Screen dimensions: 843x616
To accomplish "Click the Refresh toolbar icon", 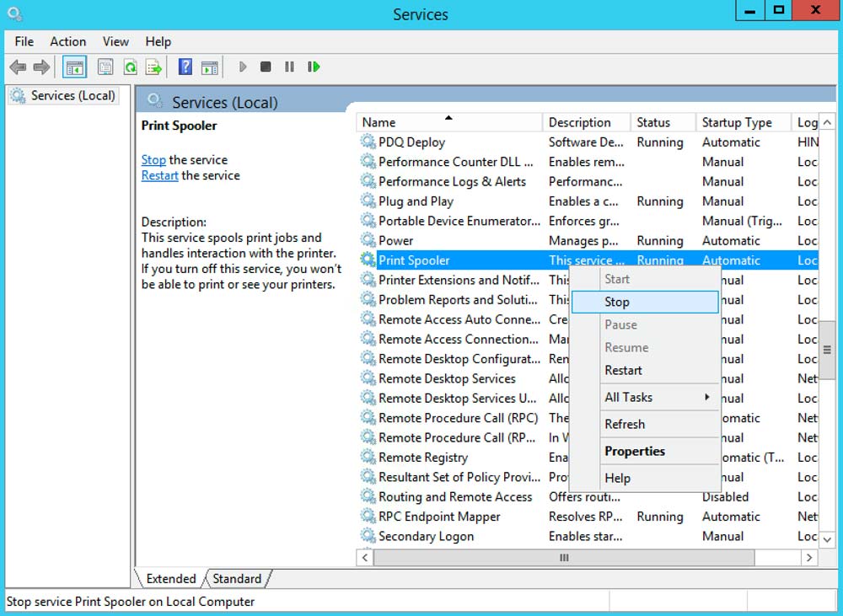I will pyautogui.click(x=130, y=67).
